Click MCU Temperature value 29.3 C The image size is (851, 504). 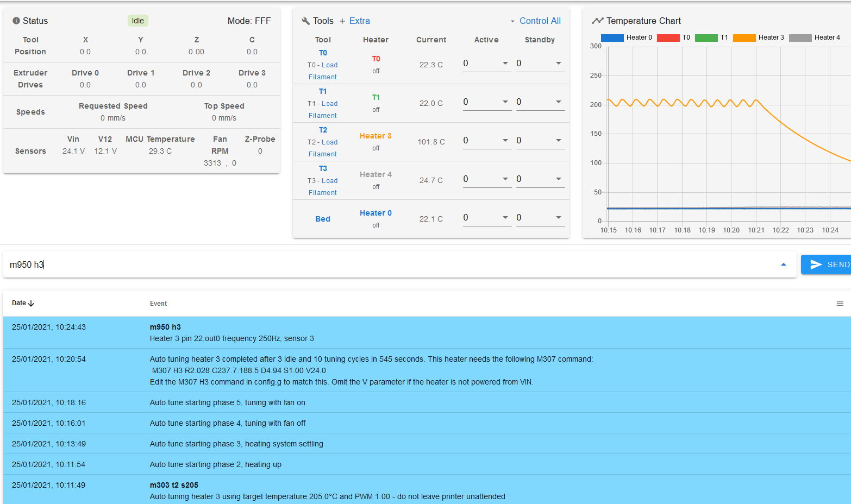[160, 151]
